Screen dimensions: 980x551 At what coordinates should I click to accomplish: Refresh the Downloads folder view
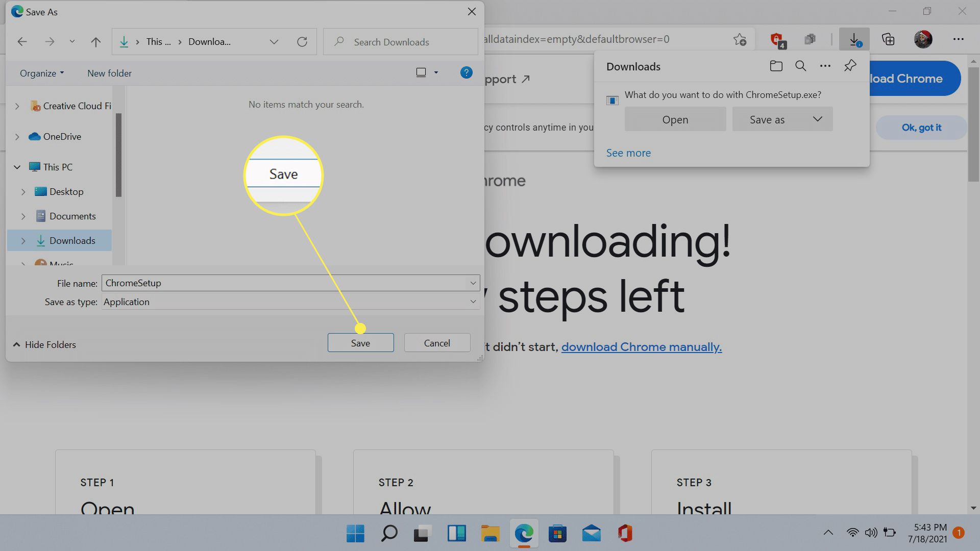pyautogui.click(x=302, y=42)
